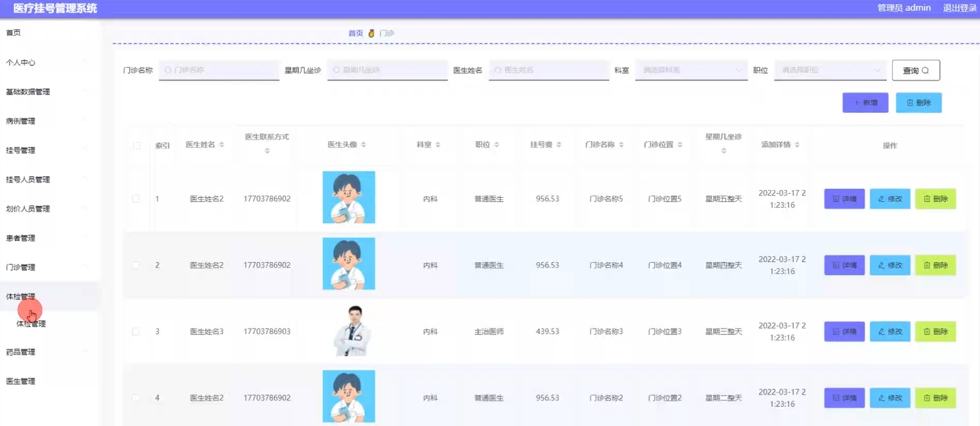View 详情 of the 门诊名称4 row
980x426 pixels.
[x=844, y=265]
